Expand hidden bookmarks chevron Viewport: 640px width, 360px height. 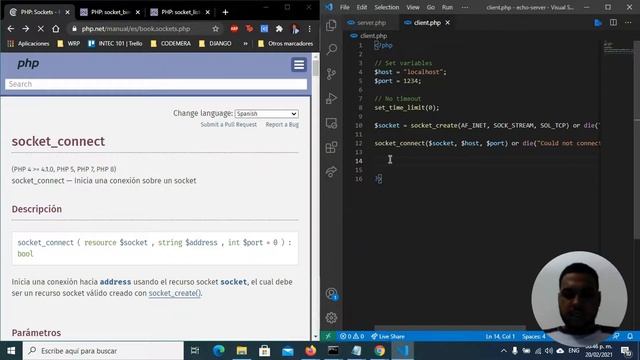245,43
